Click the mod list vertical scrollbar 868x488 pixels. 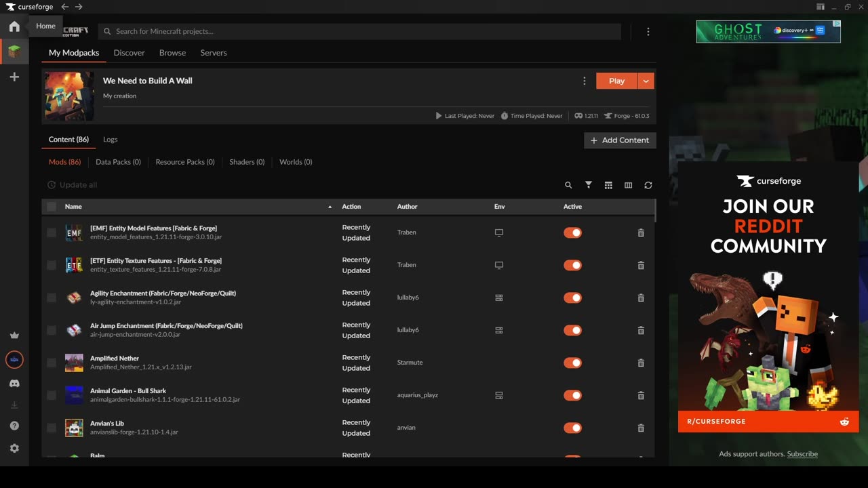656,211
